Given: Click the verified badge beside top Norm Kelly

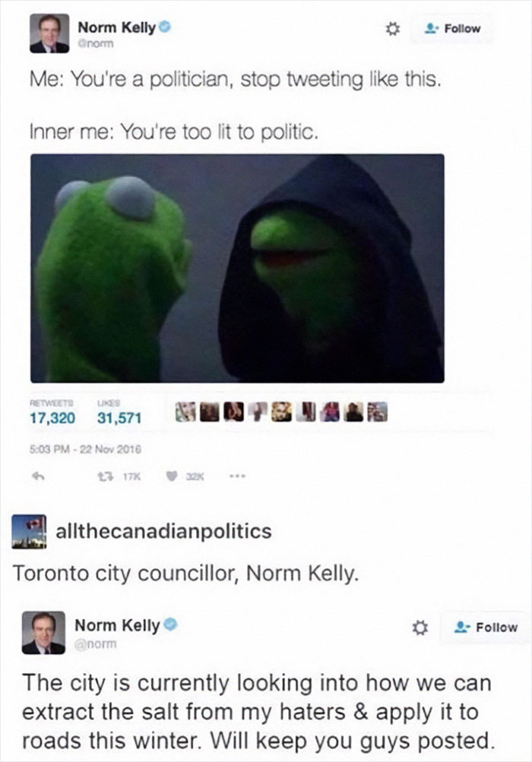Looking at the screenshot, I should click(165, 27).
